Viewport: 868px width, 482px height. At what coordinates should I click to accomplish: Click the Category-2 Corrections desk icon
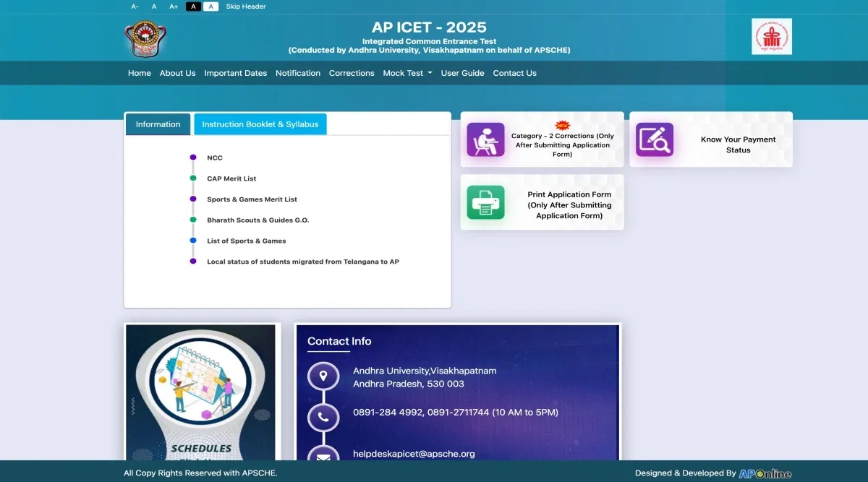tap(485, 139)
